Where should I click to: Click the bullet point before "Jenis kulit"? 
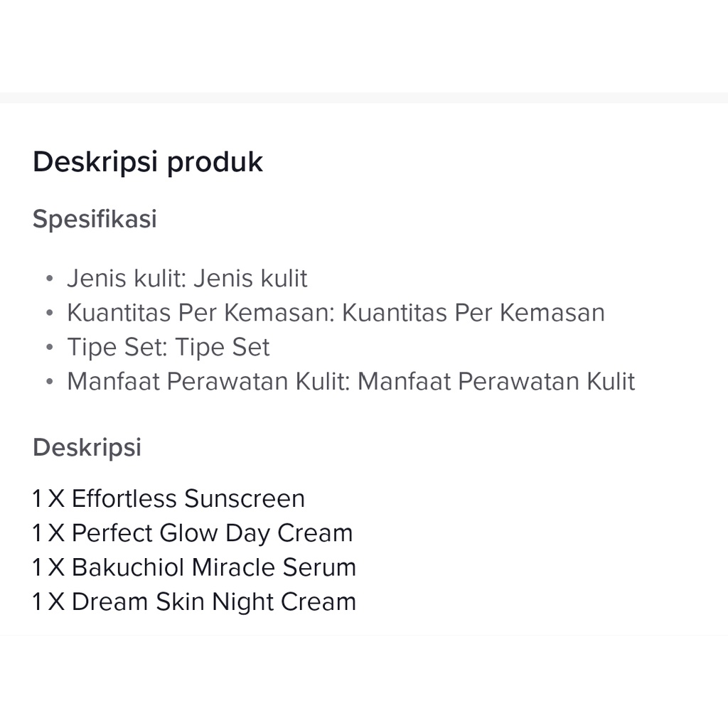[x=49, y=279]
